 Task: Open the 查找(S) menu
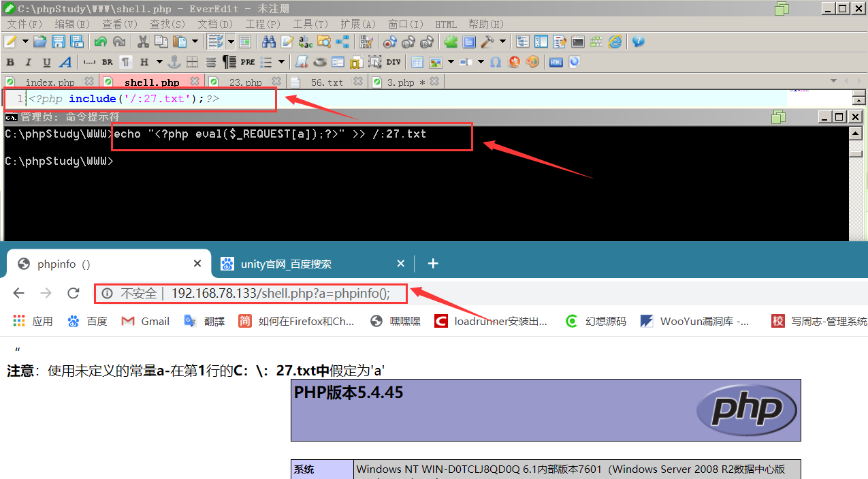(167, 25)
